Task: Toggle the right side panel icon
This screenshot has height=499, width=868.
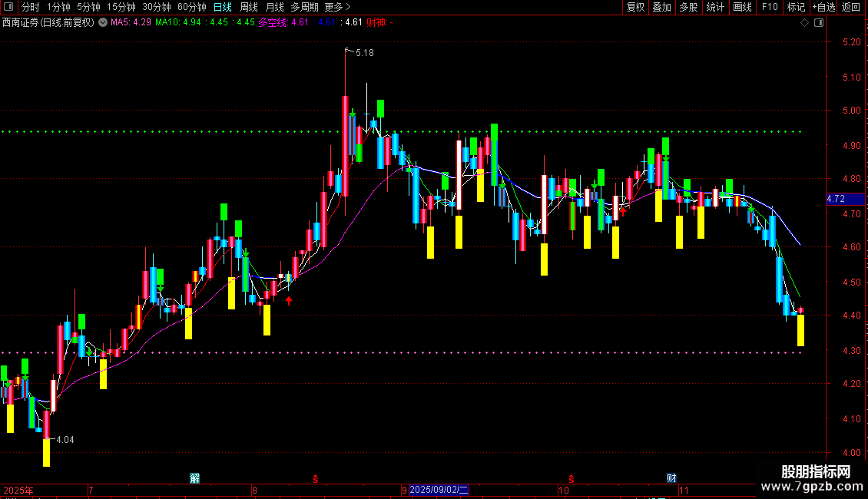Action: 819,23
